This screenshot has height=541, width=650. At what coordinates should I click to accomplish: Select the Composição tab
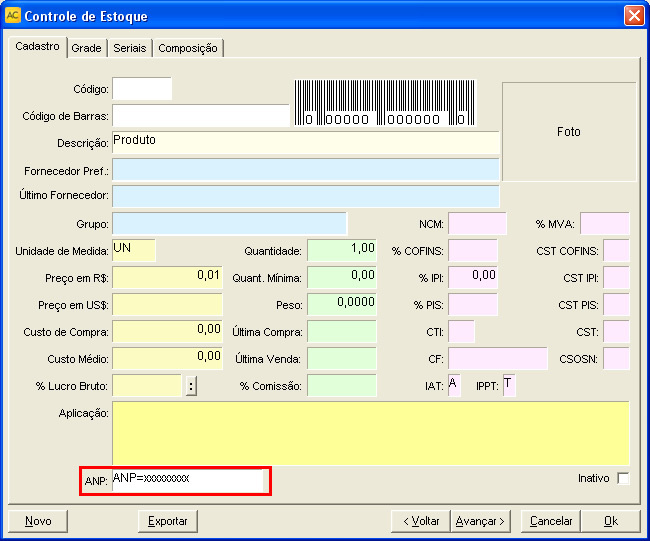tap(188, 48)
